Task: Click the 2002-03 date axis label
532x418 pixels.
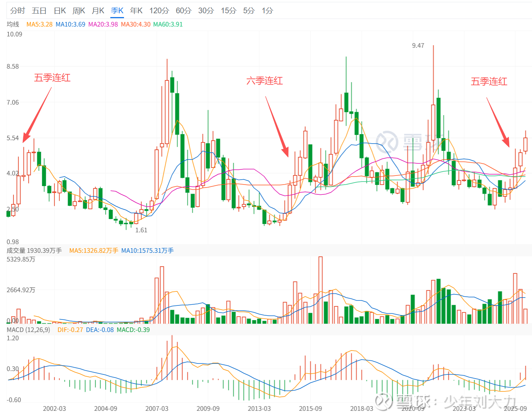Action: tap(54, 409)
